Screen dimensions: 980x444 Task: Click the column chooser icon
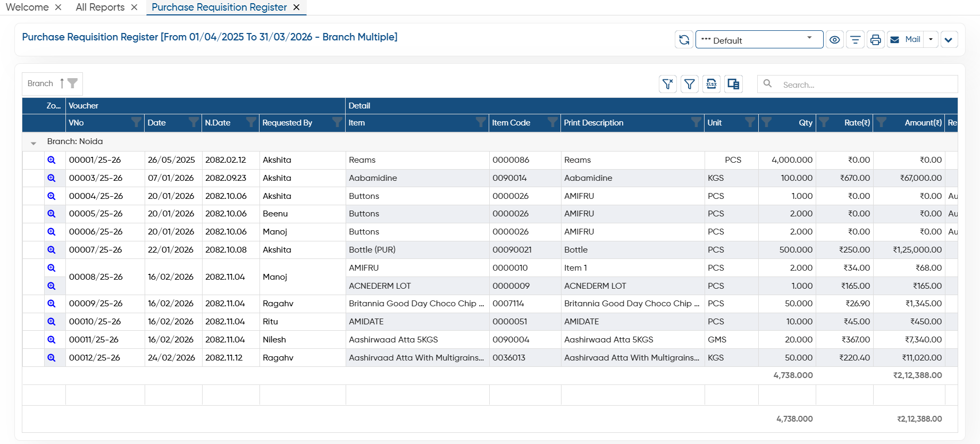click(734, 84)
